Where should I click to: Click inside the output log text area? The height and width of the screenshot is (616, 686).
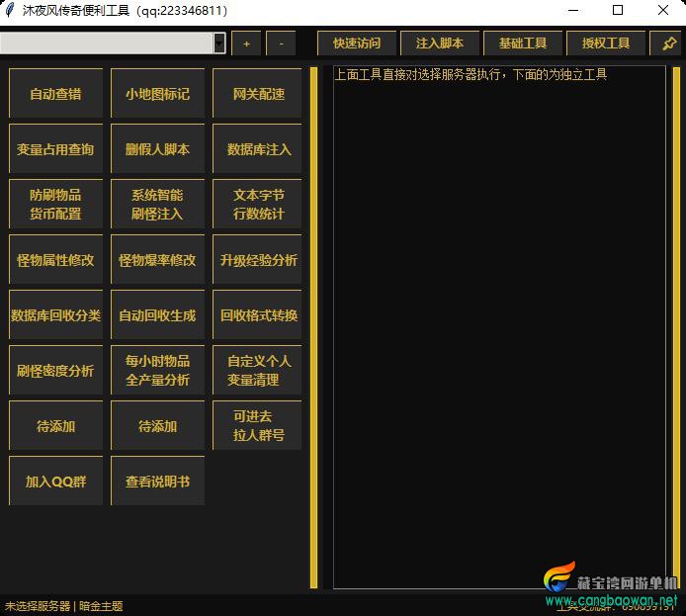tap(499, 327)
